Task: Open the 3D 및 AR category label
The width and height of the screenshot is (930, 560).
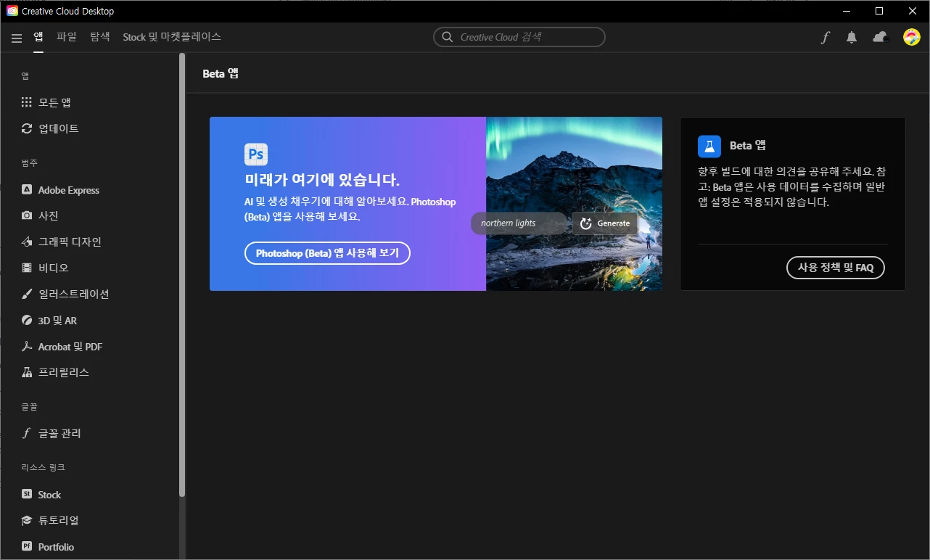Action: 57,320
